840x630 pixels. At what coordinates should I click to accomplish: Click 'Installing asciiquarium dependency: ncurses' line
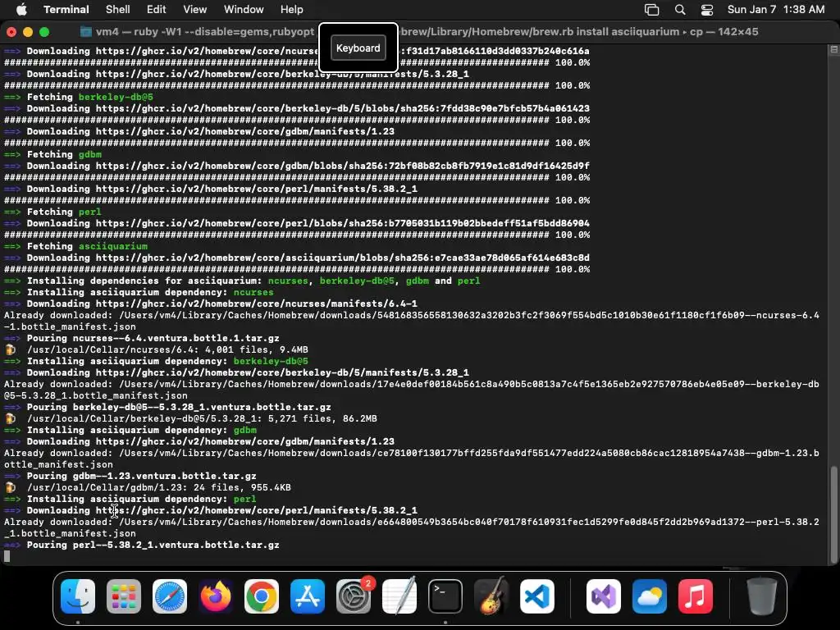coord(139,292)
